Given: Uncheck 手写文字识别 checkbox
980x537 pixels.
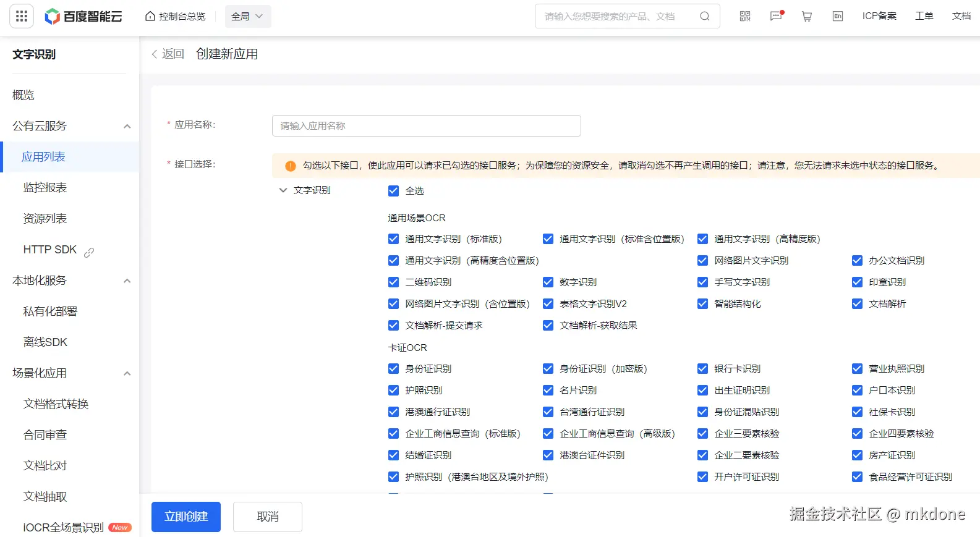Looking at the screenshot, I should point(702,282).
